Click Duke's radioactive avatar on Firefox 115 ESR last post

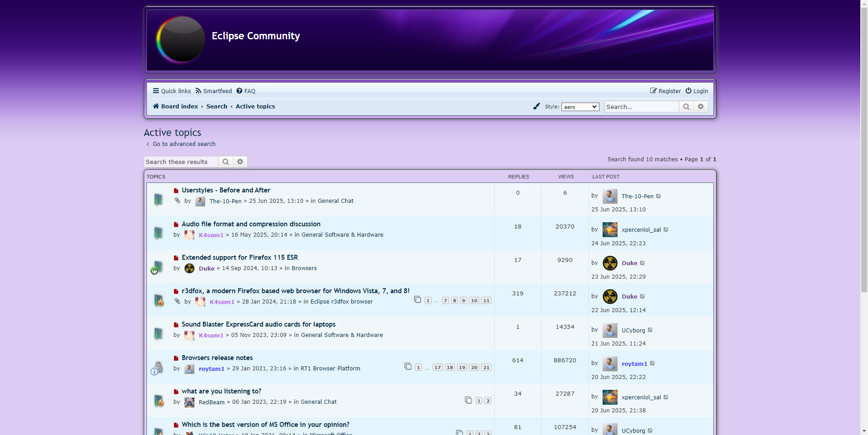pos(610,263)
